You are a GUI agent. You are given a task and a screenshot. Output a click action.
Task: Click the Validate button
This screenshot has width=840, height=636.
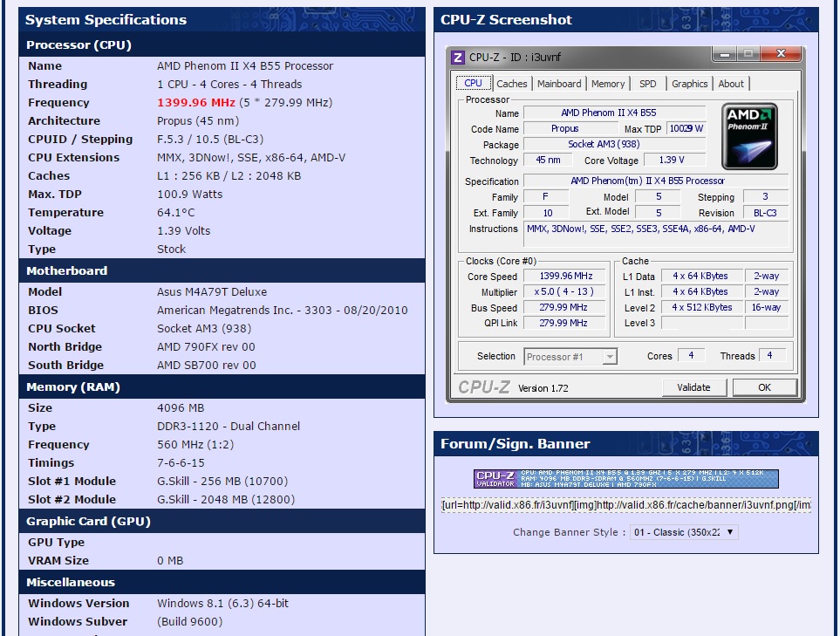693,387
